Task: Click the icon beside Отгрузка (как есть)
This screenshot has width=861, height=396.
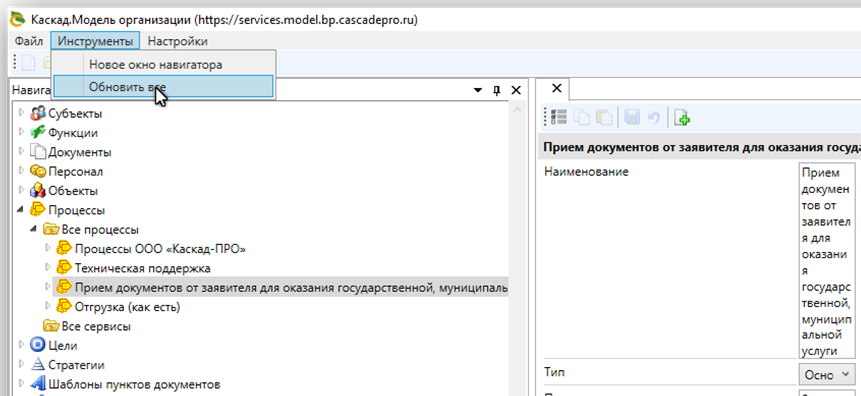Action: 65,306
